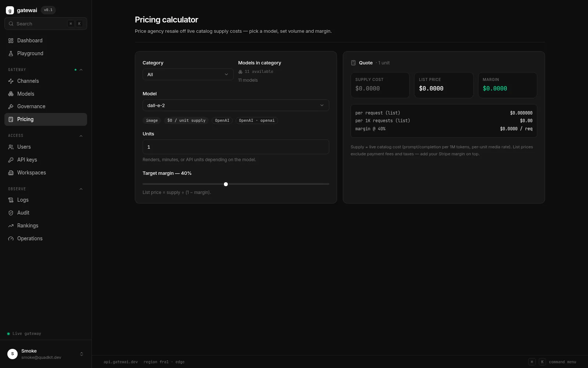
Task: Open the Category dropdown set to All
Action: coord(188,74)
